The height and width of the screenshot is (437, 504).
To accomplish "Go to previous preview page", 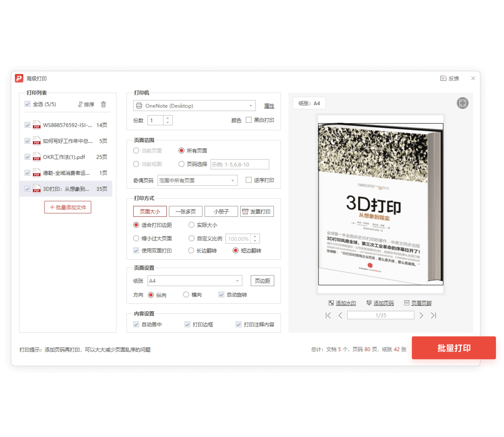I will tap(340, 315).
